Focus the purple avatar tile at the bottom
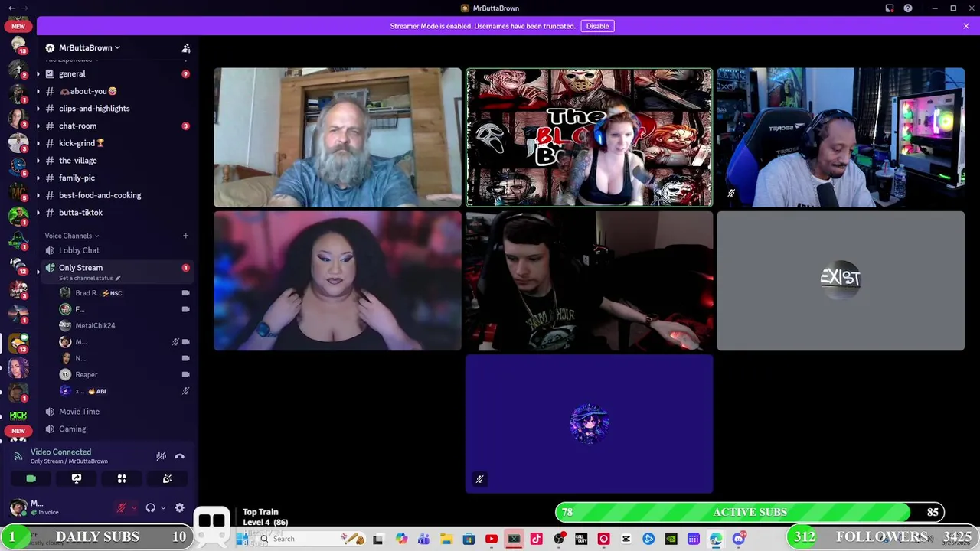Image resolution: width=980 pixels, height=551 pixels. pos(589,424)
